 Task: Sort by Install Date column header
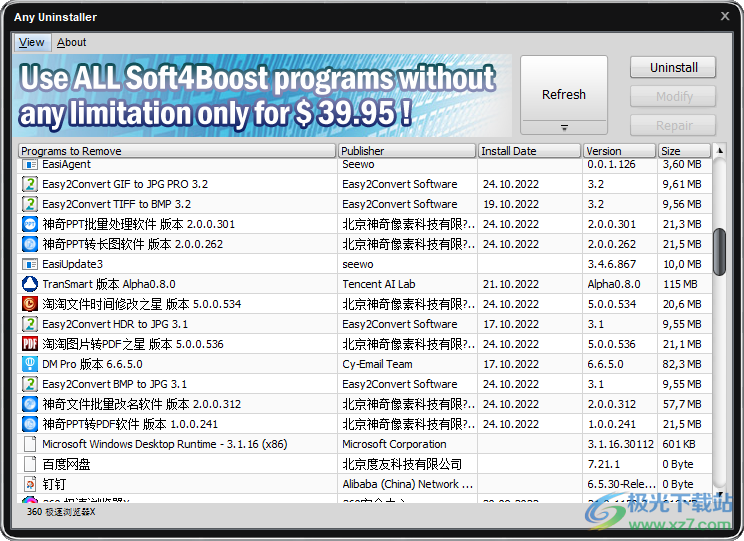click(x=530, y=151)
